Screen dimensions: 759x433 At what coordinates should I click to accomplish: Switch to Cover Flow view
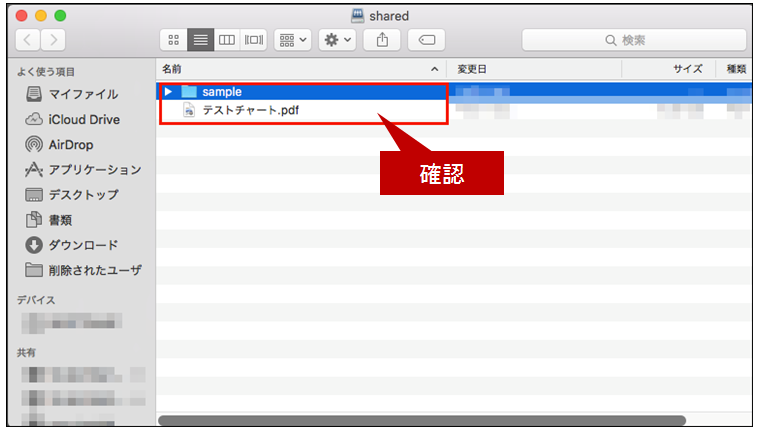(x=254, y=40)
